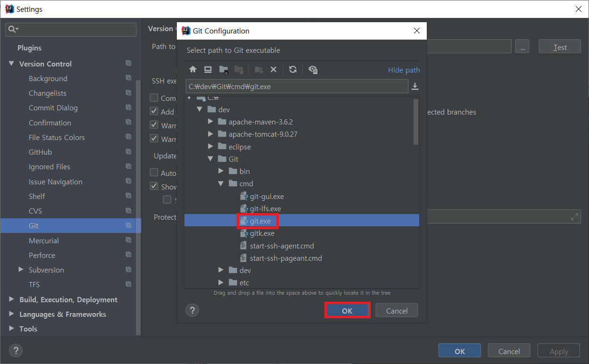The width and height of the screenshot is (589, 364).
Task: Click the Git executable path text field
Action: [297, 86]
